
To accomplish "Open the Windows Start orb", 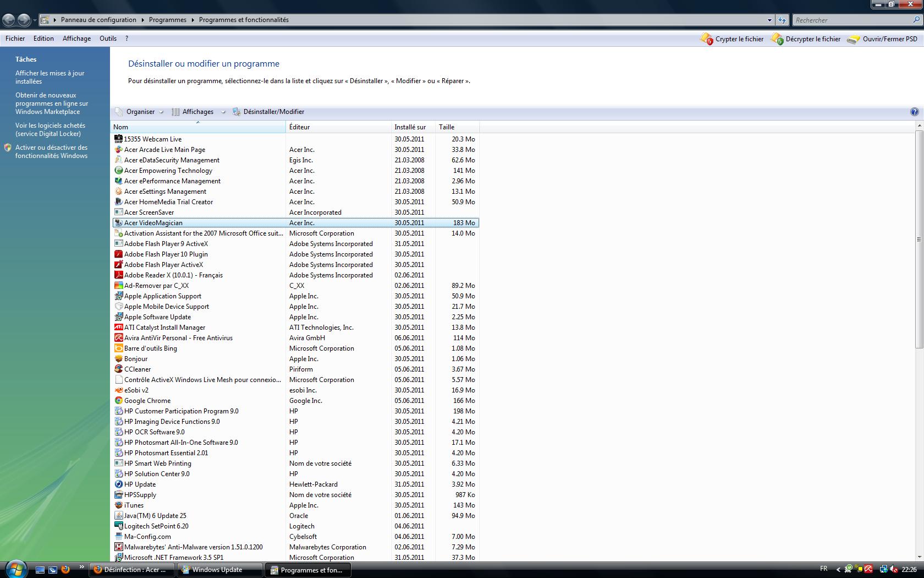I will pyautogui.click(x=16, y=569).
